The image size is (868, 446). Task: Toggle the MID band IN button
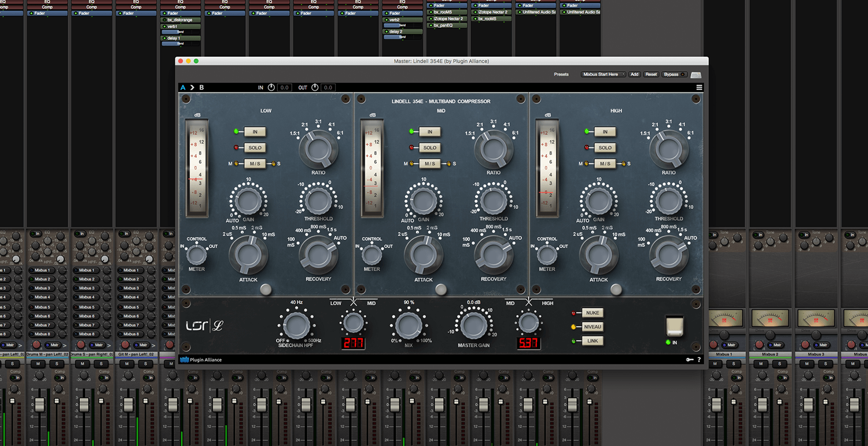(430, 132)
